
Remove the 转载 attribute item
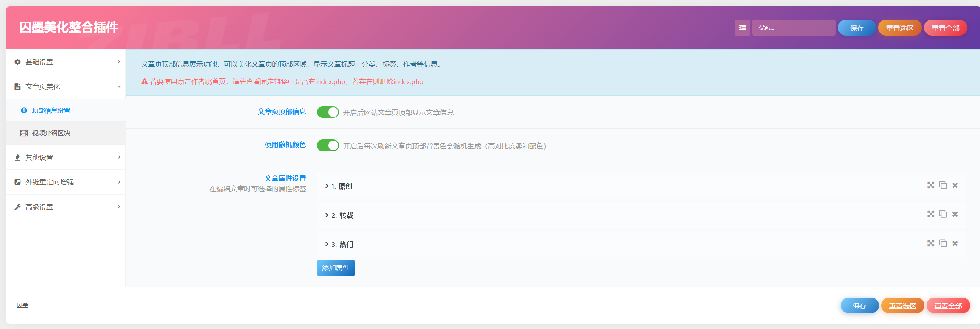pos(955,214)
